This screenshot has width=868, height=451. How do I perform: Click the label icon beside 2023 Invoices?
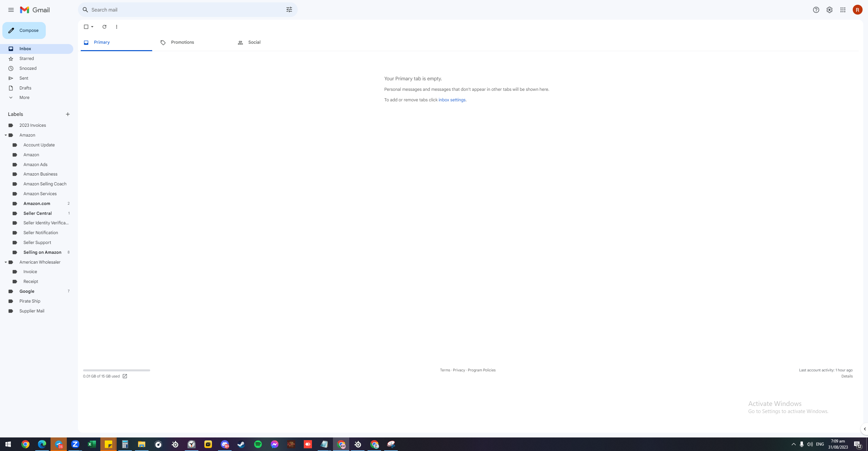[11, 125]
